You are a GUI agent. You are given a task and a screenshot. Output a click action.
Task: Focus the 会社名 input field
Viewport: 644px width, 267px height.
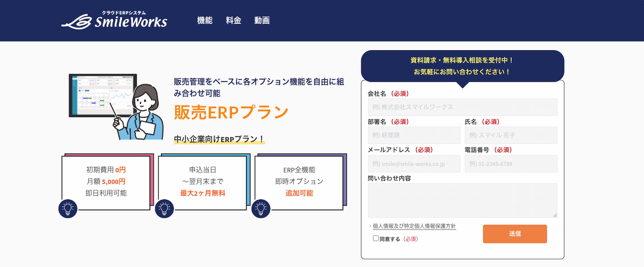(x=463, y=107)
